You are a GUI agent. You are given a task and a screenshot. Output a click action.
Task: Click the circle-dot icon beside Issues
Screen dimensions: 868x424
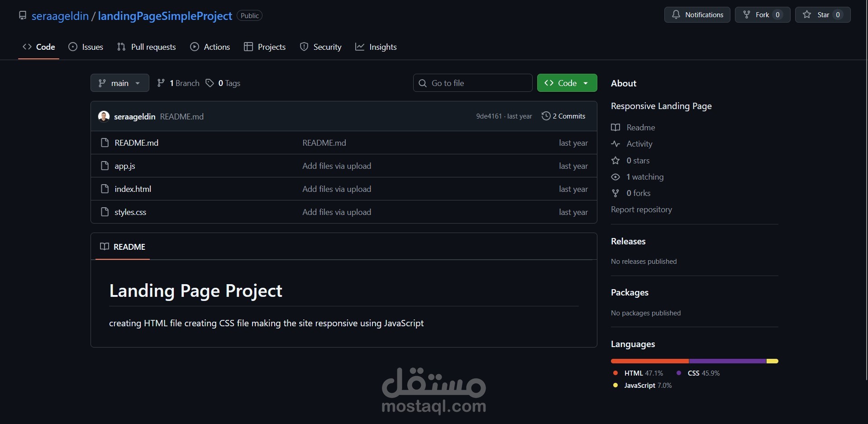click(73, 47)
